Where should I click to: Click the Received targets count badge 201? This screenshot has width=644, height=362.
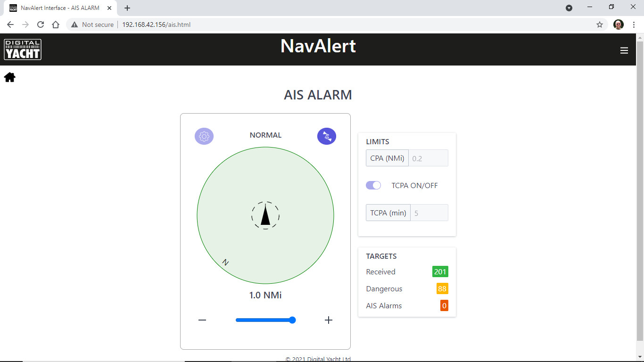pos(440,271)
